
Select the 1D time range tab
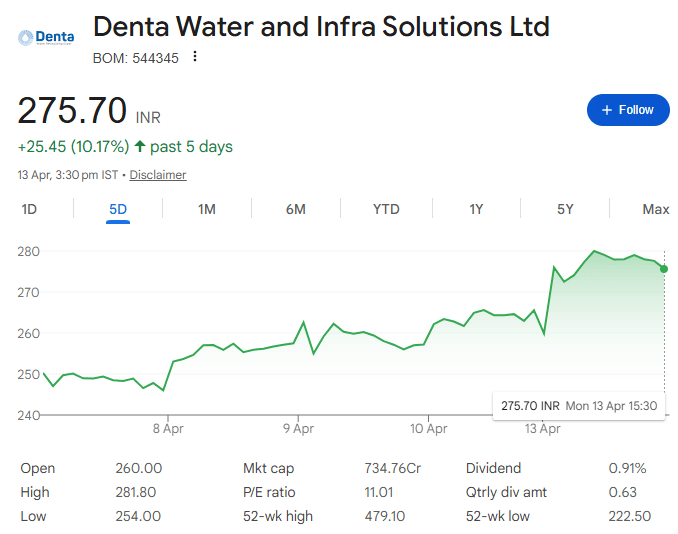29,209
